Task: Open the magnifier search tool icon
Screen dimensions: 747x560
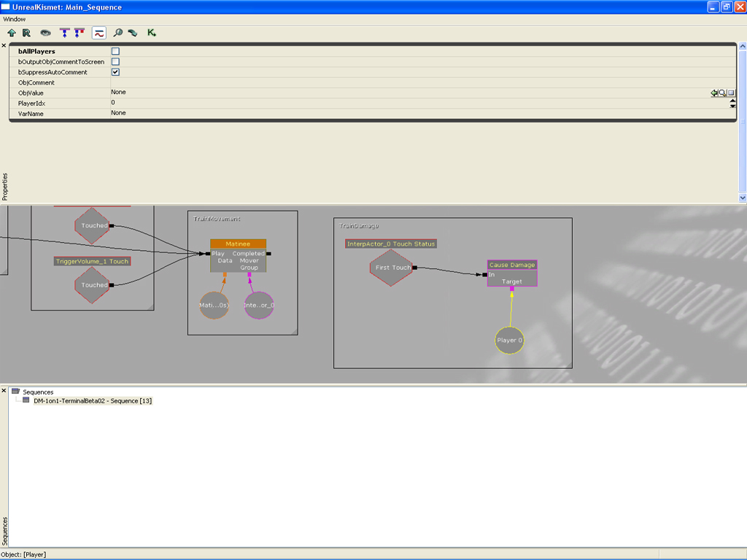Action: coord(117,33)
